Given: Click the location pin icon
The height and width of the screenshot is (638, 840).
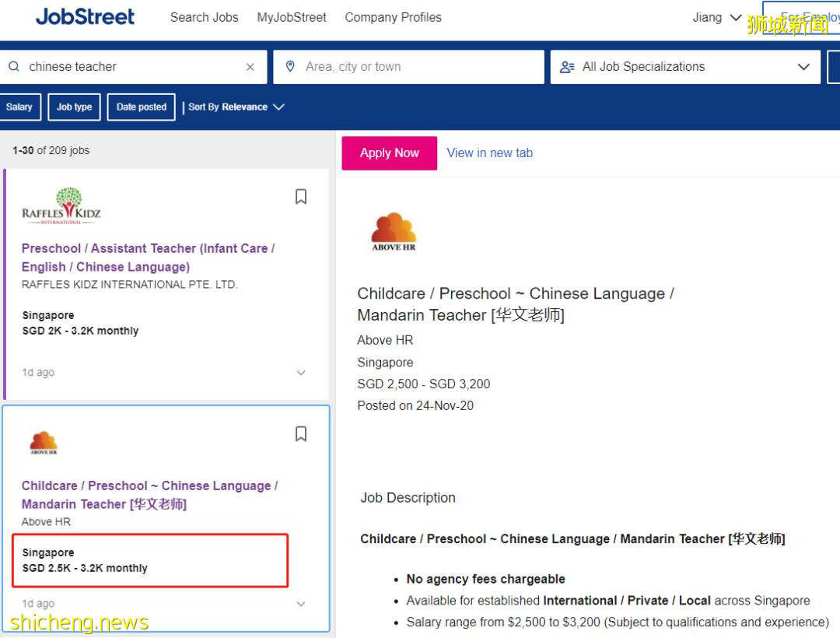Looking at the screenshot, I should click(x=290, y=67).
